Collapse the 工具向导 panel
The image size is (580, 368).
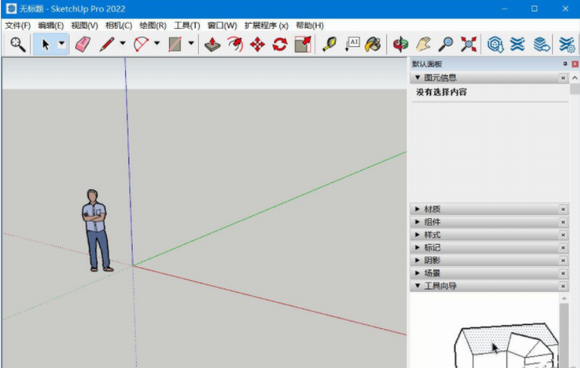[x=418, y=286]
